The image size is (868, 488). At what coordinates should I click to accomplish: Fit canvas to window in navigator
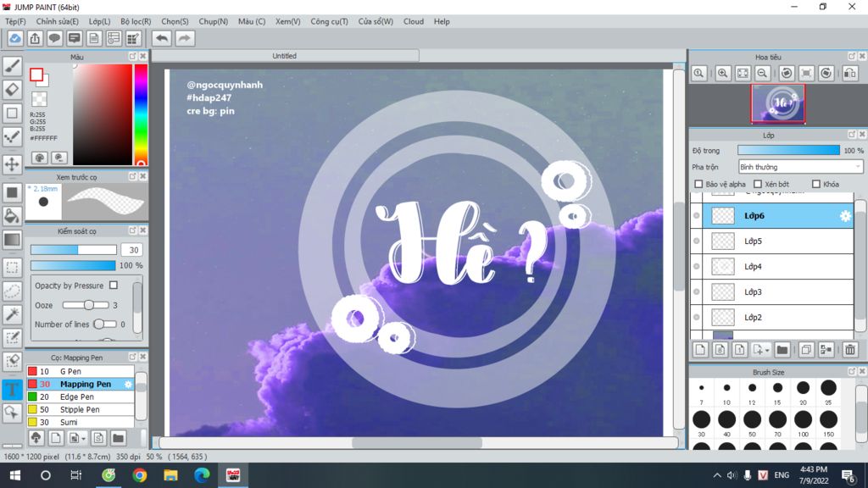pyautogui.click(x=743, y=73)
